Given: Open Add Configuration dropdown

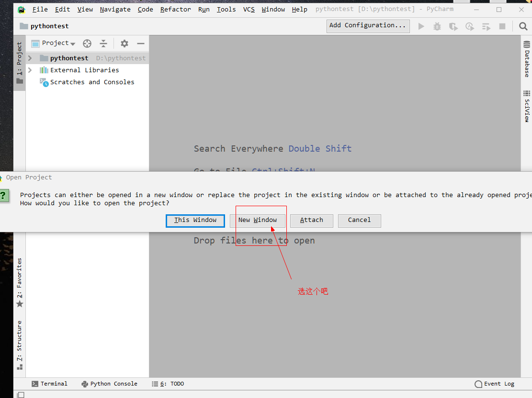Looking at the screenshot, I should (368, 26).
